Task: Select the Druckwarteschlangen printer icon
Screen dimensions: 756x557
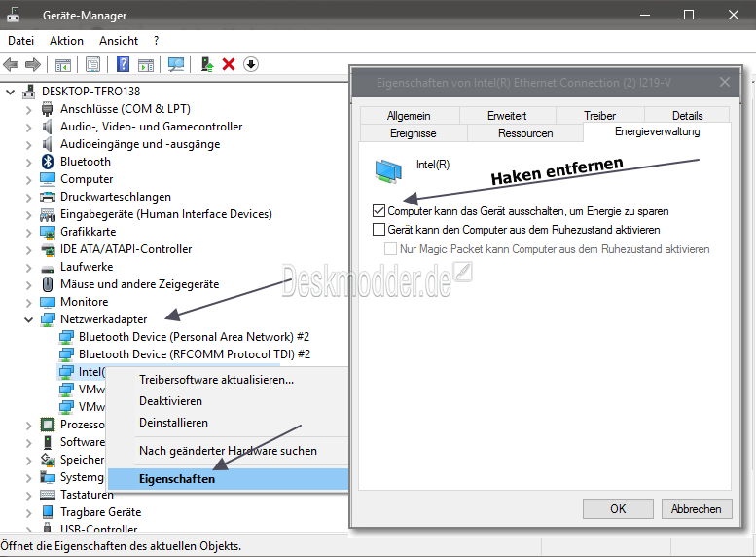Action: (48, 197)
